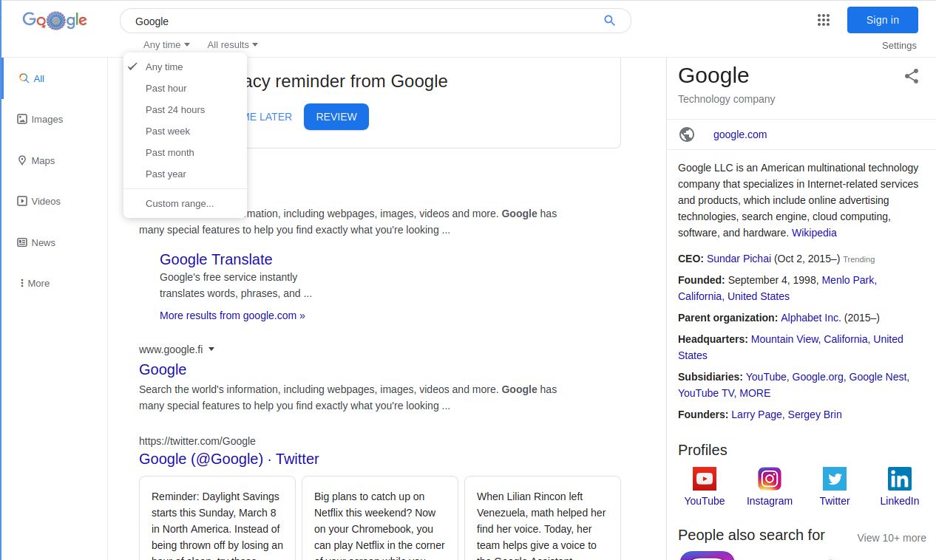Click MORE subsidiaries link
The height and width of the screenshot is (560, 936).
pyautogui.click(x=755, y=393)
